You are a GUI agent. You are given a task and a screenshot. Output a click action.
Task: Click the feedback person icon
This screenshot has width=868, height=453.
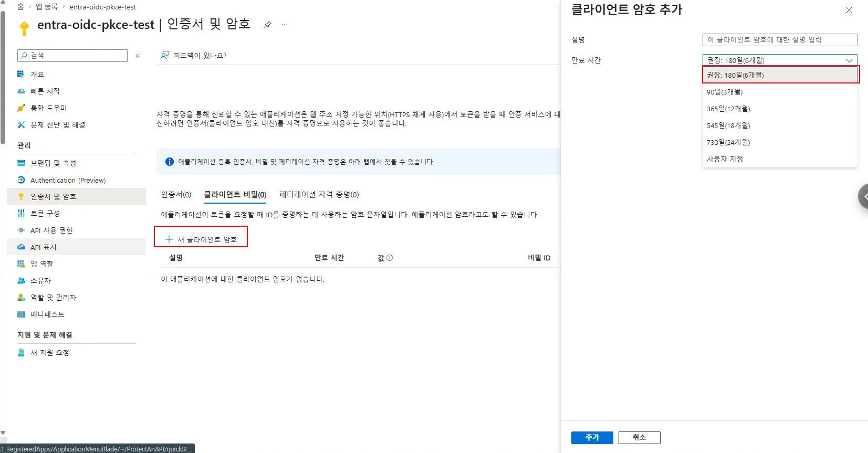pos(165,55)
